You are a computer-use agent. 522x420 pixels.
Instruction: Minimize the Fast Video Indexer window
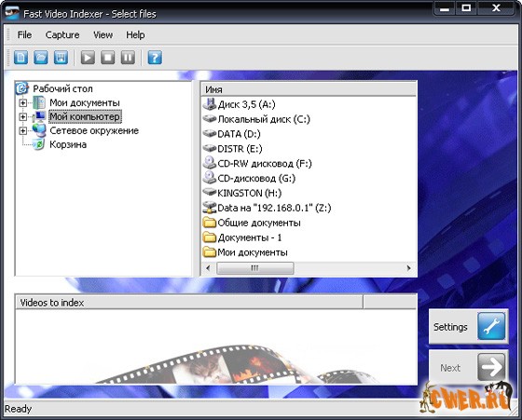point(445,9)
